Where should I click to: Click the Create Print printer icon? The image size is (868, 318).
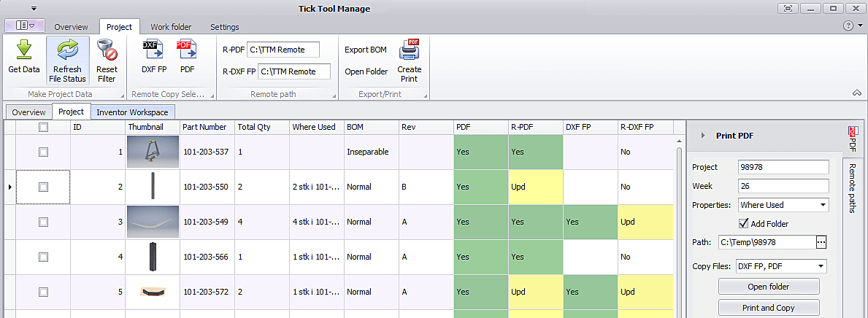(410, 50)
